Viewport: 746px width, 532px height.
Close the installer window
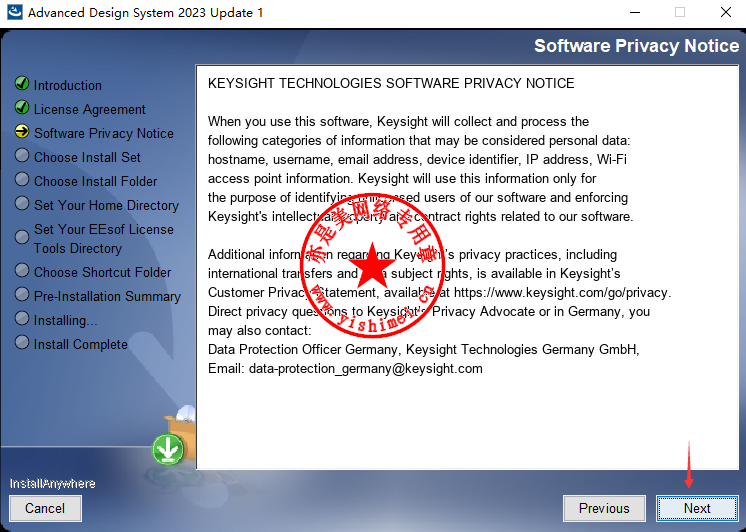[726, 12]
